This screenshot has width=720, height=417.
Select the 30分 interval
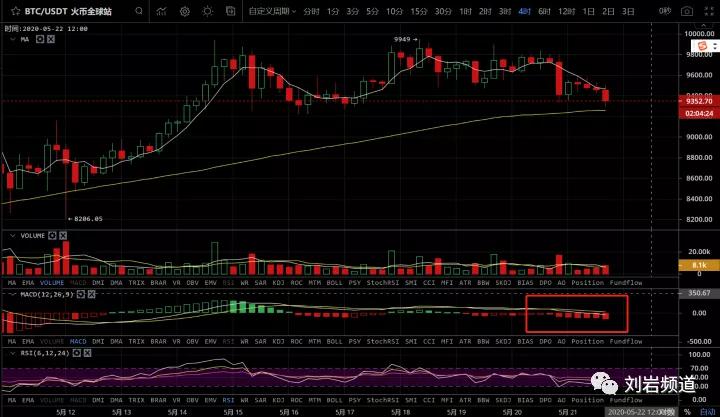443,11
